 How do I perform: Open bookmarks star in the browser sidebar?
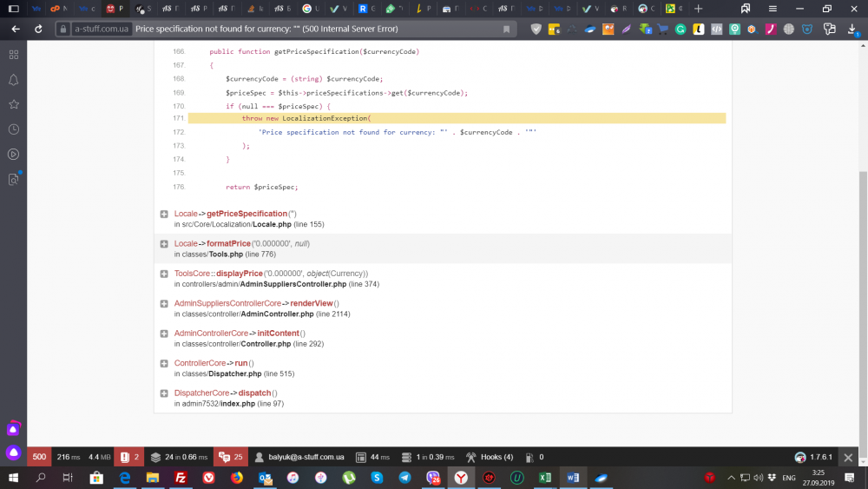coord(13,104)
